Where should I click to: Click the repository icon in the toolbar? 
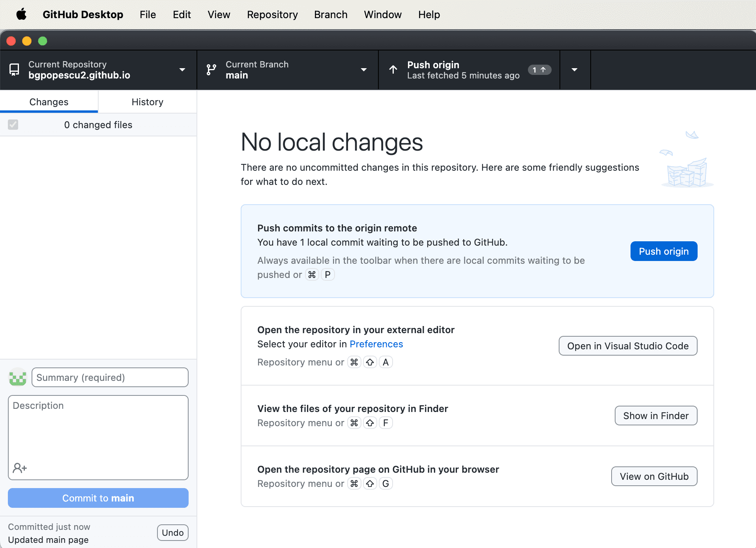pyautogui.click(x=14, y=70)
